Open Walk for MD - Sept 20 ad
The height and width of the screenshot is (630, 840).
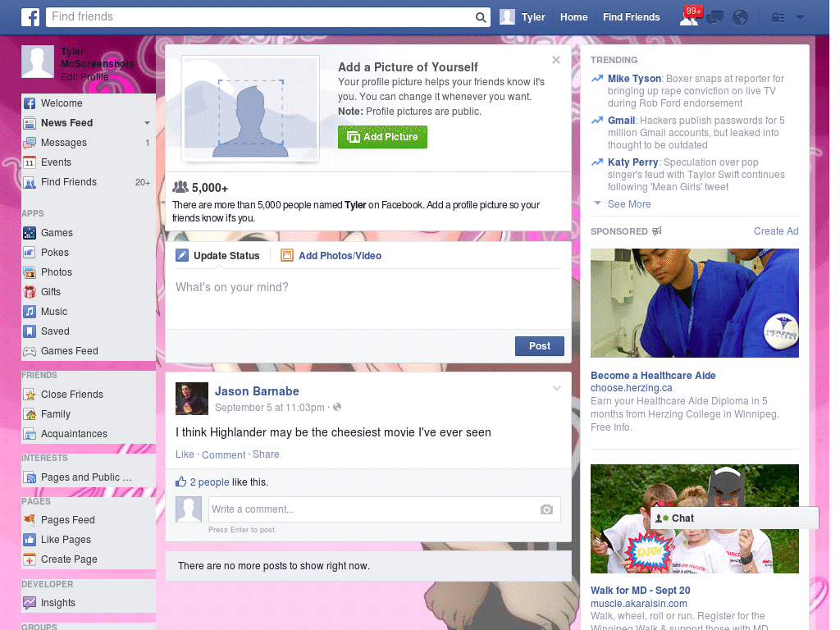[640, 591]
